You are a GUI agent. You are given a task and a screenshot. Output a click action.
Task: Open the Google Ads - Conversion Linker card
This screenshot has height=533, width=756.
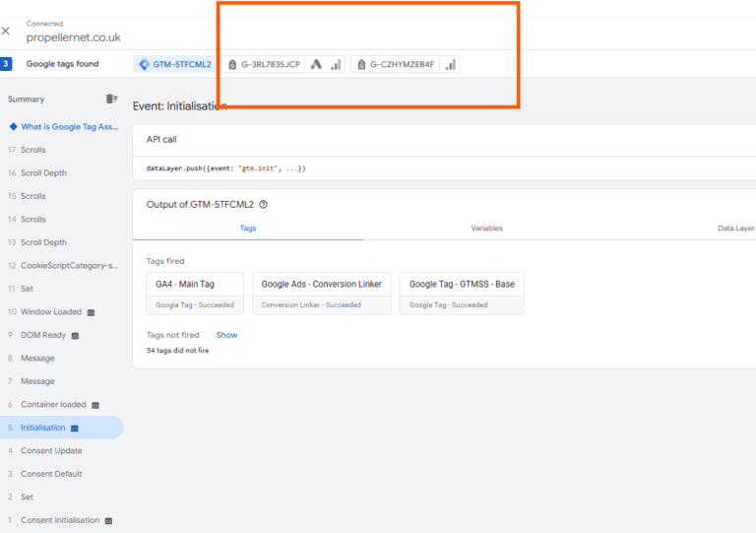click(321, 293)
